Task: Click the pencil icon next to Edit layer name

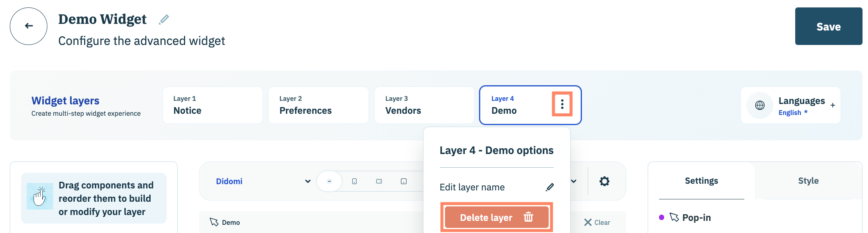Action: [x=549, y=187]
